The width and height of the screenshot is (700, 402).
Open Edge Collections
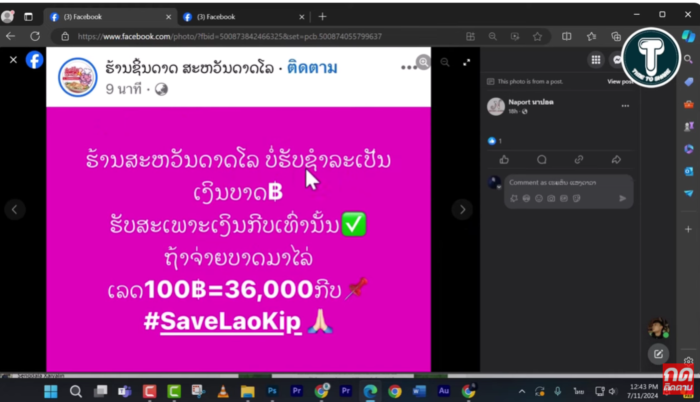tap(616, 37)
